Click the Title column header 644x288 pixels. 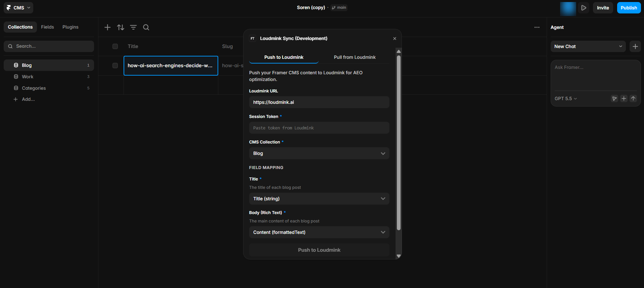coord(133,46)
